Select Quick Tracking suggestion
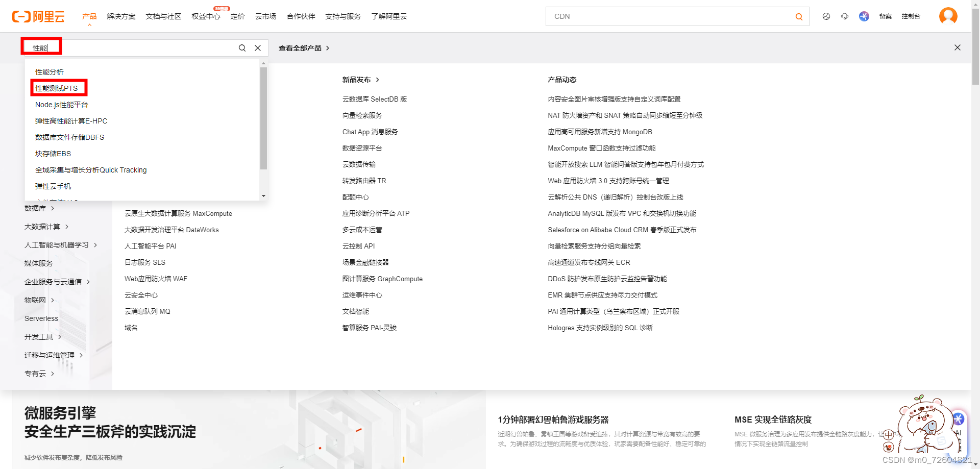This screenshot has height=469, width=980. coord(91,170)
